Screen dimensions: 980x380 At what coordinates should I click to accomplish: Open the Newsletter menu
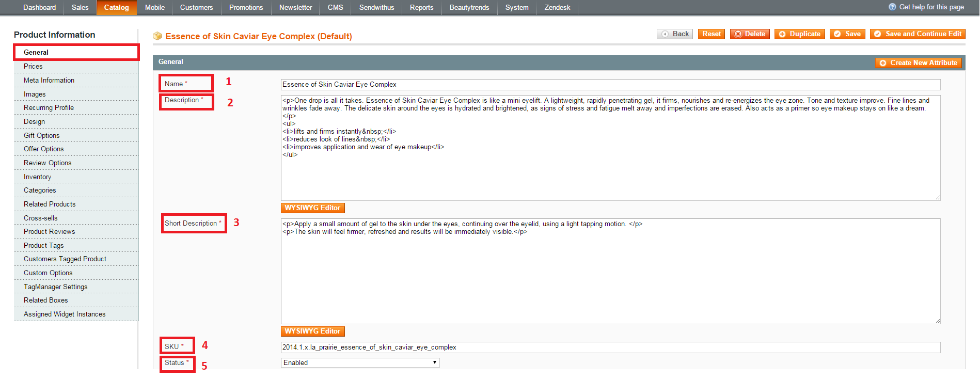tap(295, 7)
